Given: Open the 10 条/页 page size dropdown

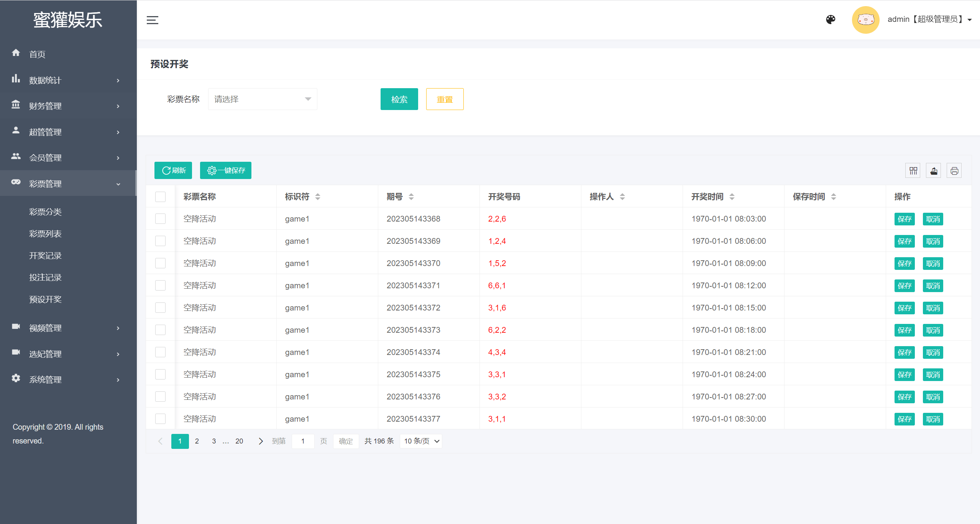Looking at the screenshot, I should click(421, 441).
